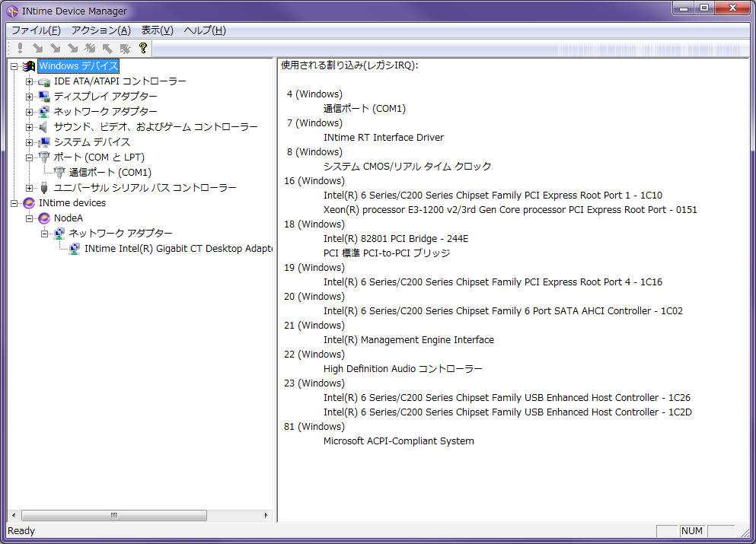Click the plain up-left arrow toolbar icon
756x544 pixels.
tap(107, 48)
